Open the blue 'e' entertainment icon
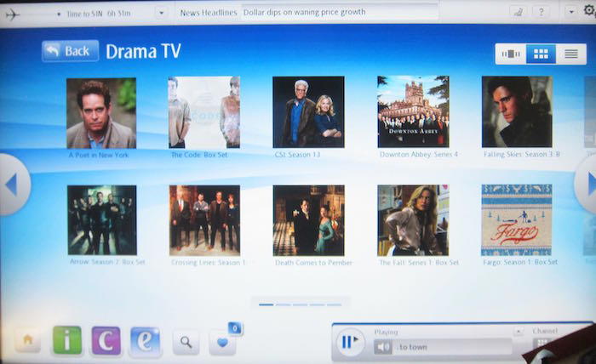Viewport: 596px width, 364px height. [146, 341]
